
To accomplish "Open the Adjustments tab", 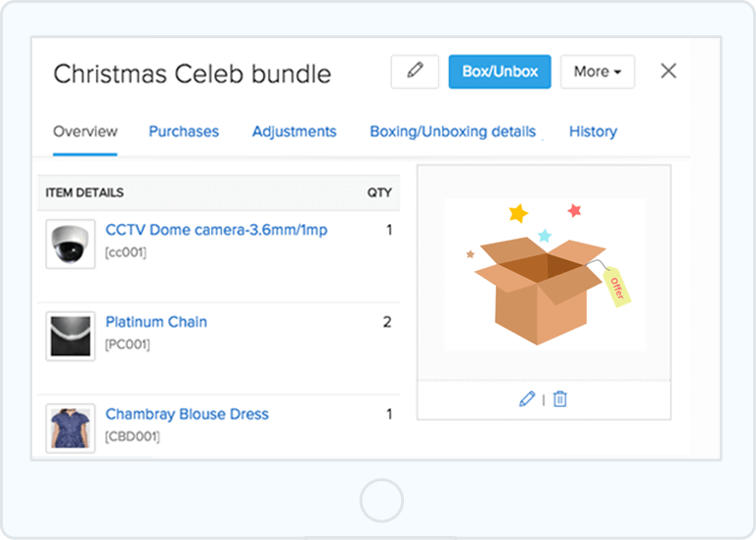I will tap(294, 132).
